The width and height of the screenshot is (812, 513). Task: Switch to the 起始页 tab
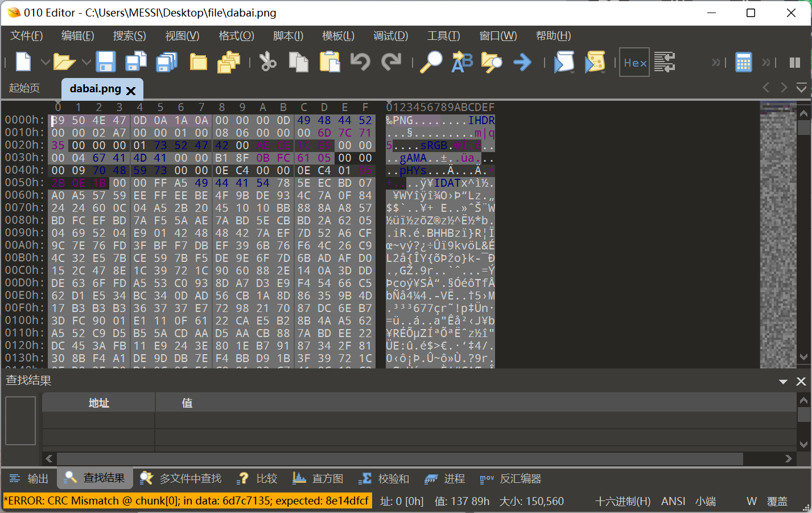24,88
